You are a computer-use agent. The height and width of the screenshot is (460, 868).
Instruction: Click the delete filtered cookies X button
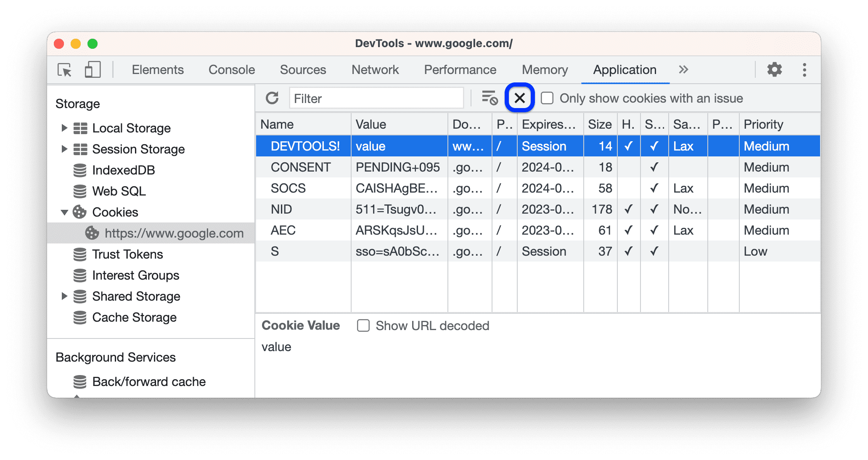(x=519, y=98)
